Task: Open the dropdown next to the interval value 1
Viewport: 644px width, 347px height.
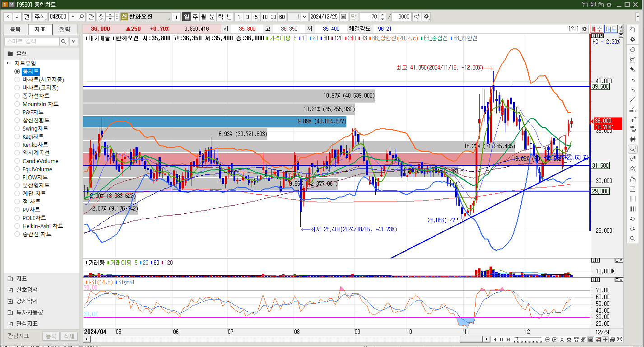Action: 304,16
